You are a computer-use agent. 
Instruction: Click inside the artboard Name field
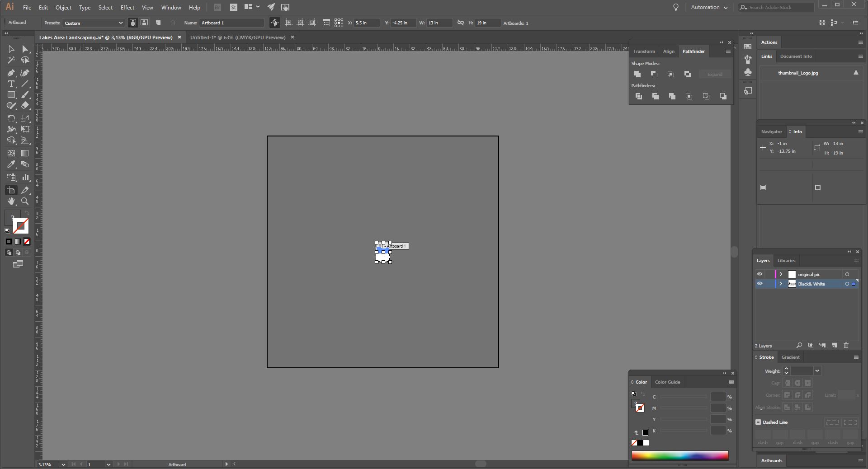click(232, 23)
